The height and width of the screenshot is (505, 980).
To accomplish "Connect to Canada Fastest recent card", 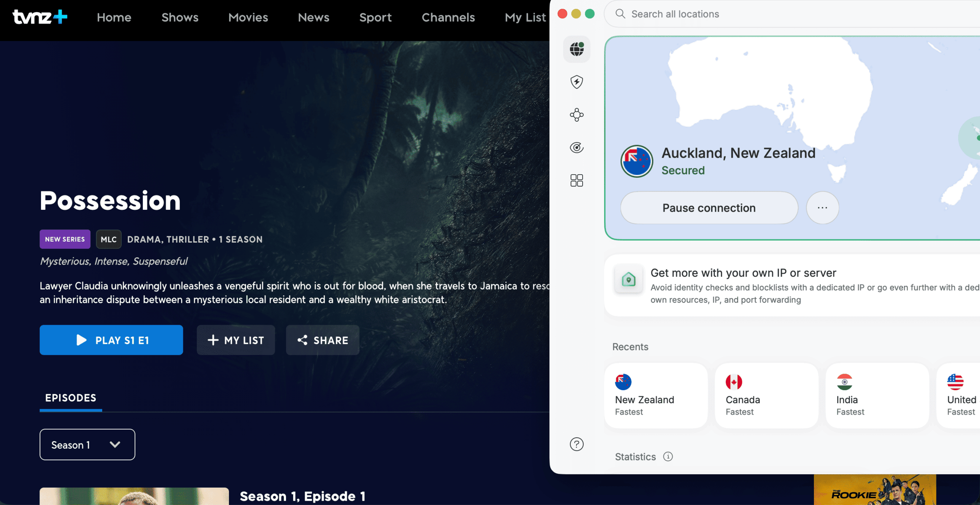I will [x=766, y=395].
